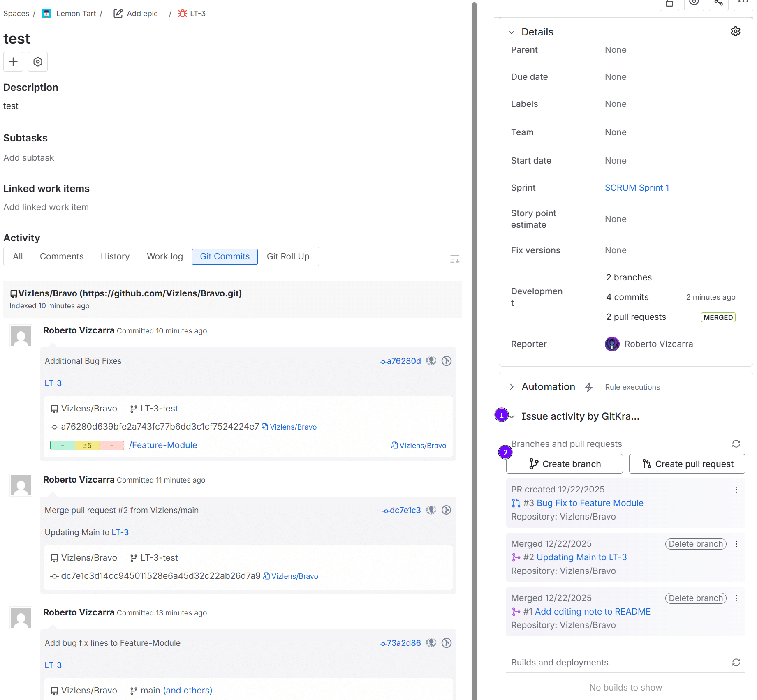Image resolution: width=757 pixels, height=700 pixels.
Task: Open GitHub icon for commit a76280d
Action: tap(431, 361)
